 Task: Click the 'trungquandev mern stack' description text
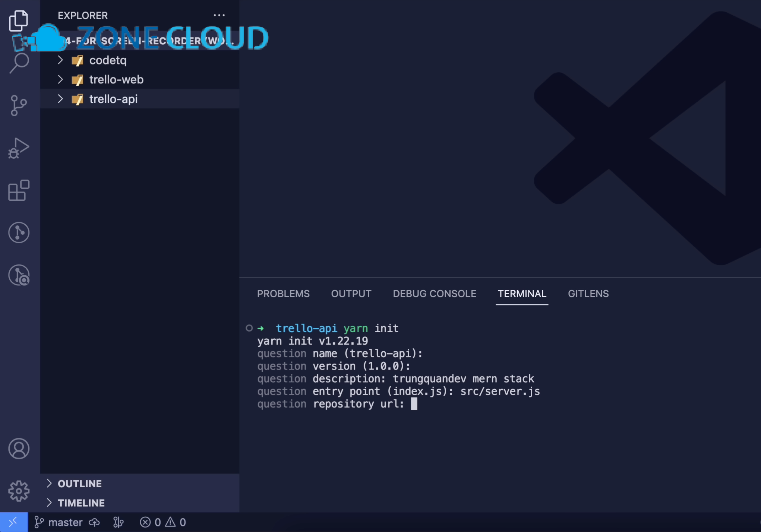(x=463, y=379)
